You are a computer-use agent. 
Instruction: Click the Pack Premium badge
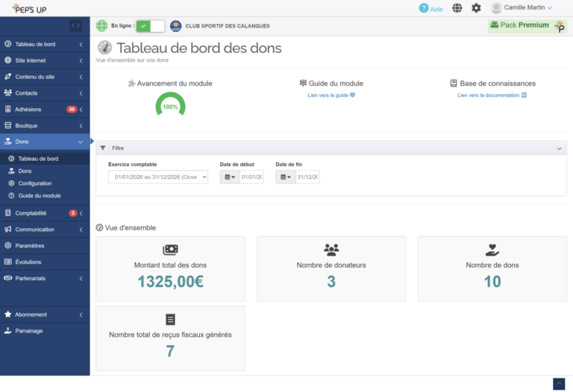click(x=527, y=26)
